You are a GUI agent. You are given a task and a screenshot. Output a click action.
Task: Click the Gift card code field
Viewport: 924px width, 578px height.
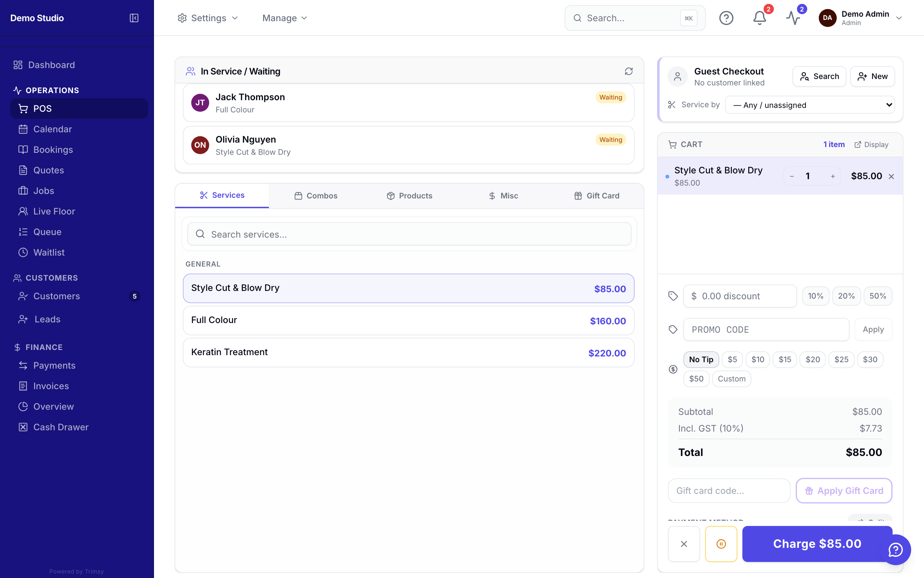729,490
